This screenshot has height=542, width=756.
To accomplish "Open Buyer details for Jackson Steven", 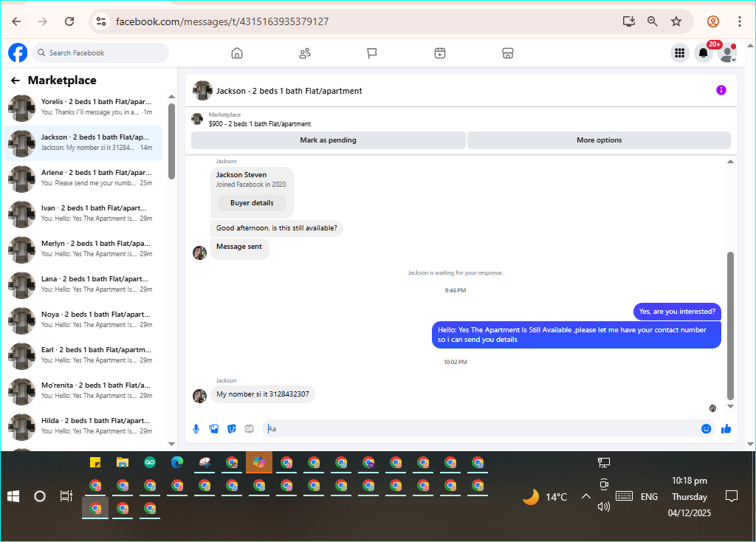I will point(252,203).
